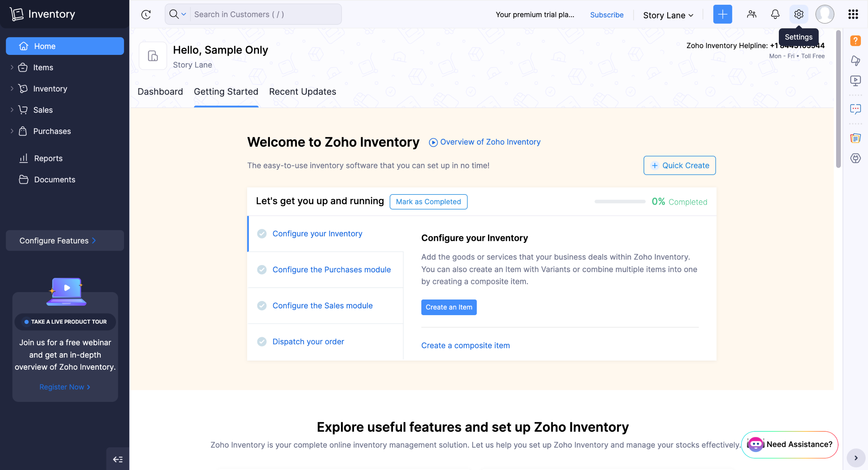The height and width of the screenshot is (470, 868).
Task: Open the referral people icon in header
Action: coord(751,14)
